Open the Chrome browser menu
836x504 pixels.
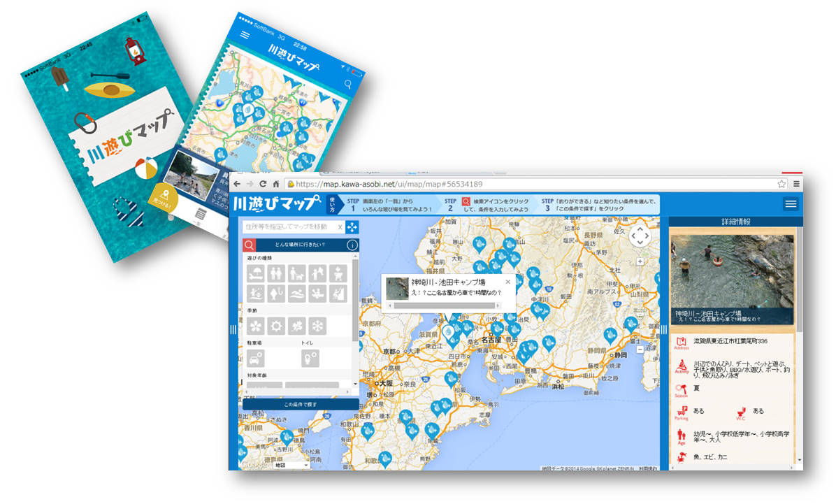796,184
